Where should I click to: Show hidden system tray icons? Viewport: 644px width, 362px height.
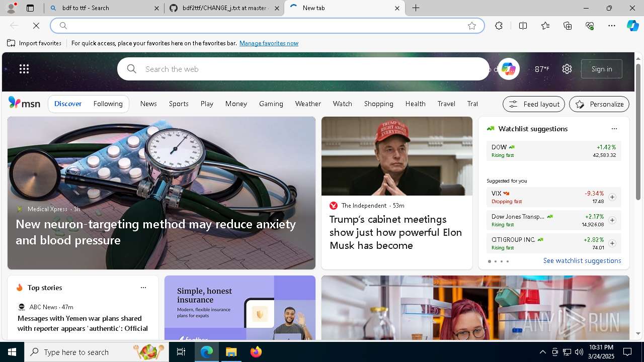coord(542,352)
